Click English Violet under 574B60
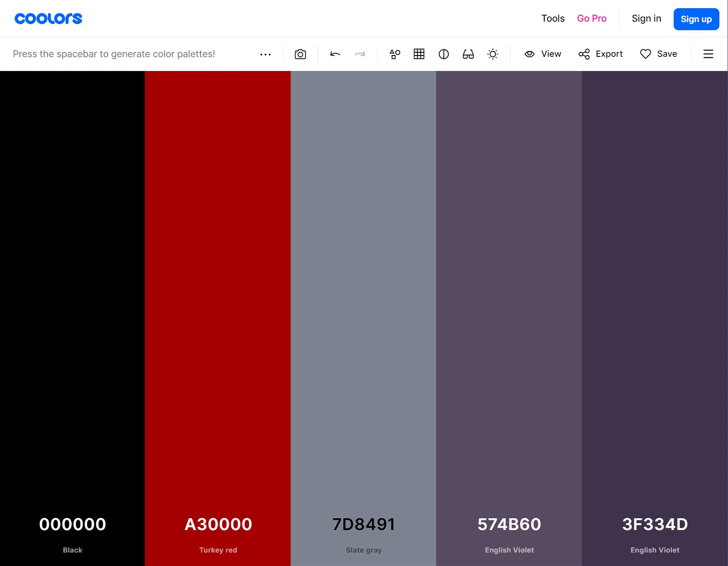Screen dimensions: 728x566 (509, 550)
